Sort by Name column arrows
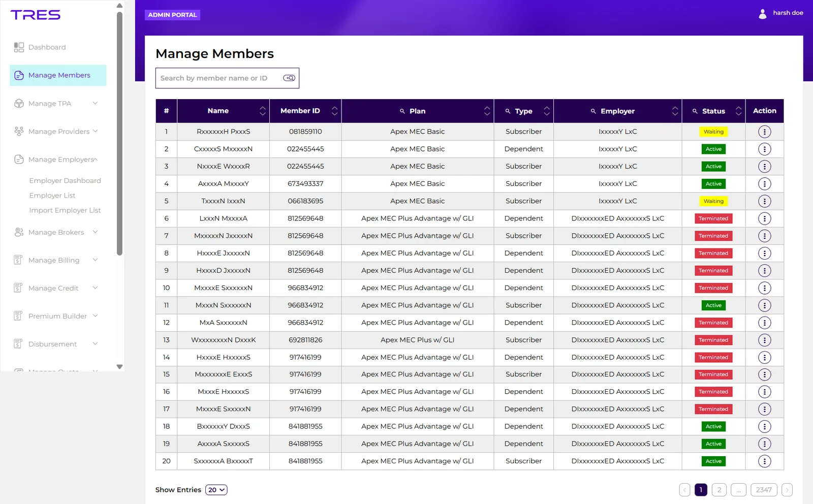Image resolution: width=813 pixels, height=504 pixels. 263,111
